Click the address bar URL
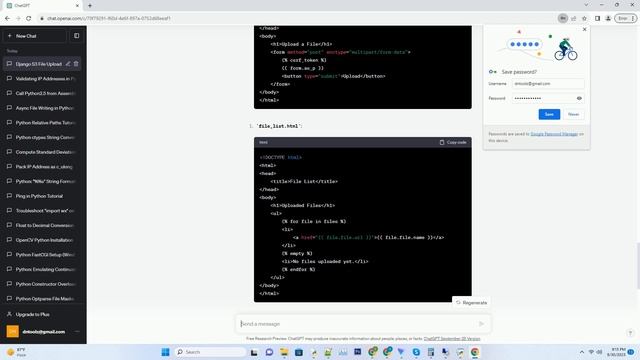 (108, 18)
